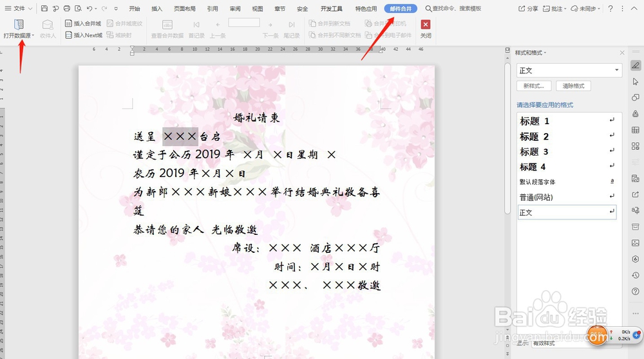Click the 插入Next域 icon
644x359 pixels.
pyautogui.click(x=68, y=35)
